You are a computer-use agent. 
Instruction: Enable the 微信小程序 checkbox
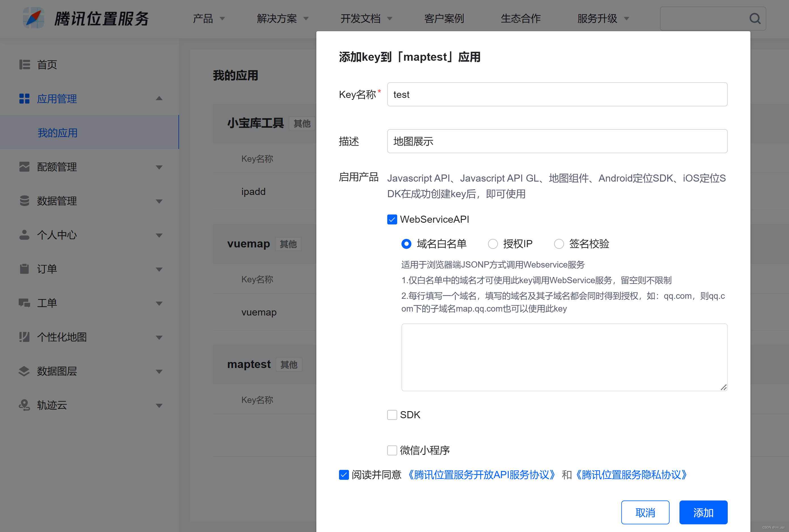click(x=392, y=450)
